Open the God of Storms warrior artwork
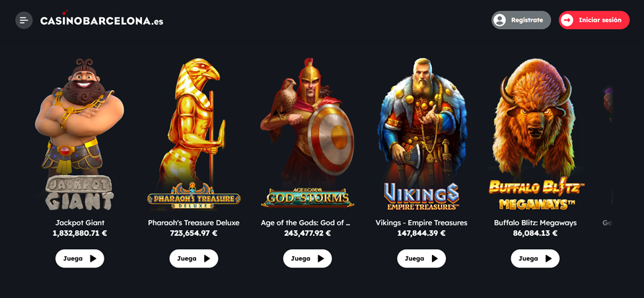 tap(307, 133)
